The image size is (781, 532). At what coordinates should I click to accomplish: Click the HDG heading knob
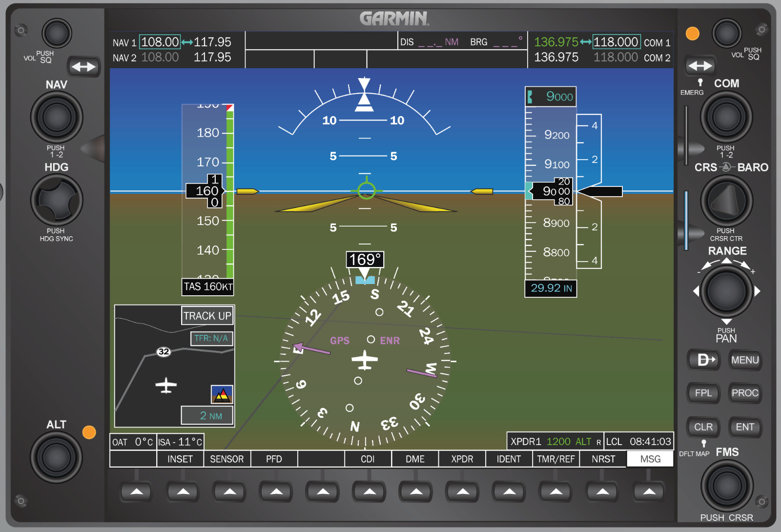click(x=57, y=200)
